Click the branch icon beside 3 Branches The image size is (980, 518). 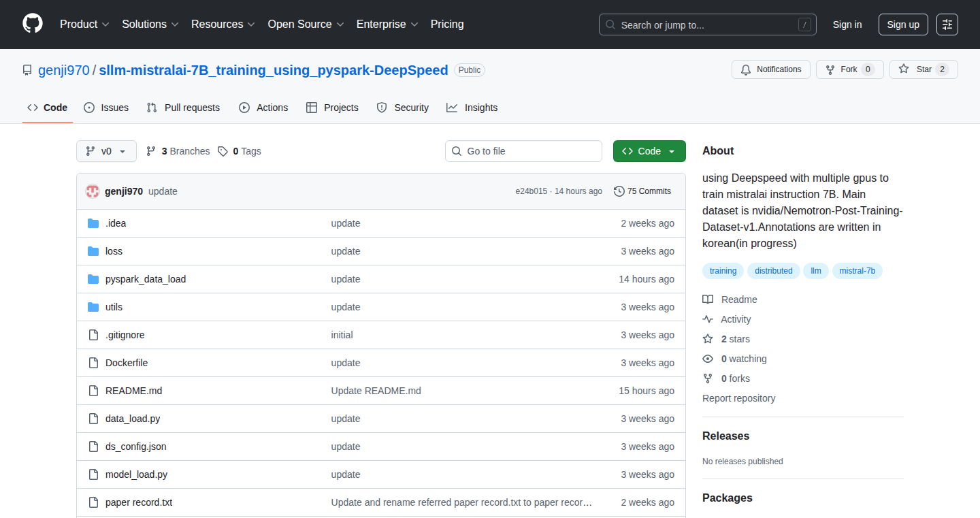tap(151, 151)
